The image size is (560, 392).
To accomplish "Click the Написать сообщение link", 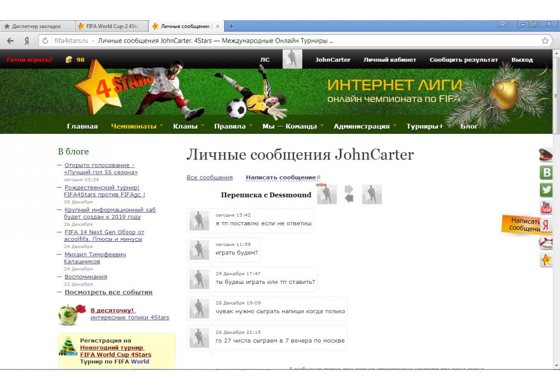I will coord(281,178).
